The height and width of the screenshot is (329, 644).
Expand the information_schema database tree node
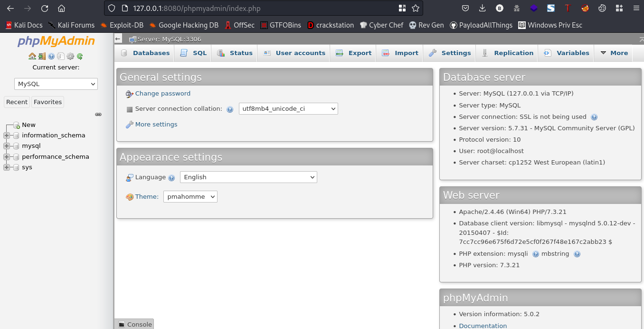coord(7,135)
